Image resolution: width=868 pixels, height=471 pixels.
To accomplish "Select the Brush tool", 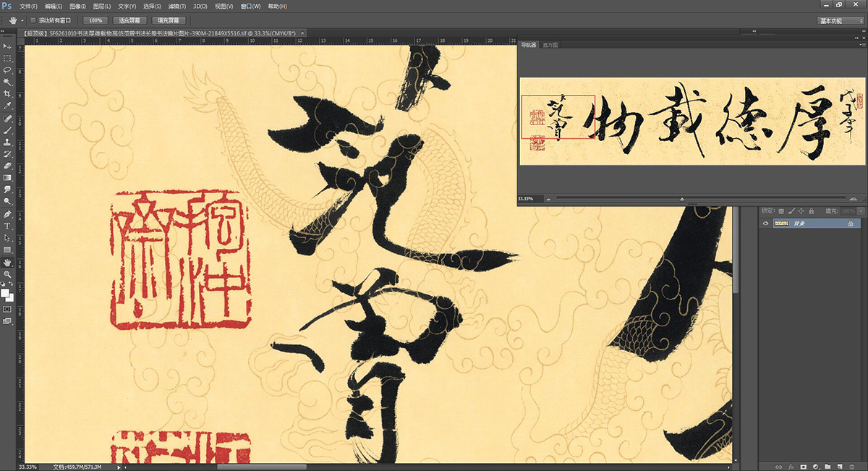I will tap(7, 130).
